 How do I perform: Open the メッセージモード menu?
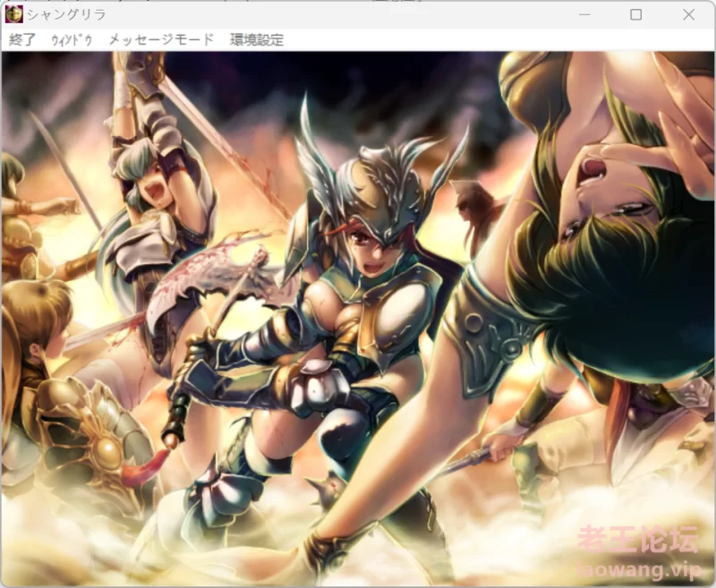(161, 39)
